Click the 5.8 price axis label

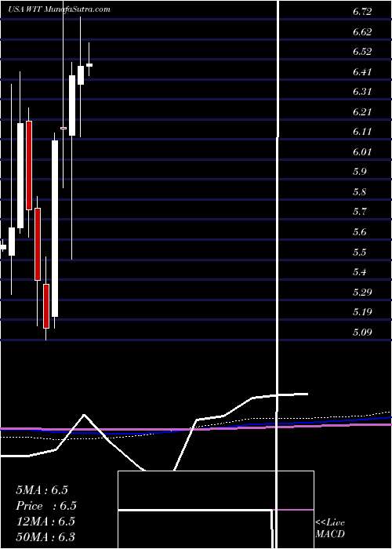click(360, 192)
